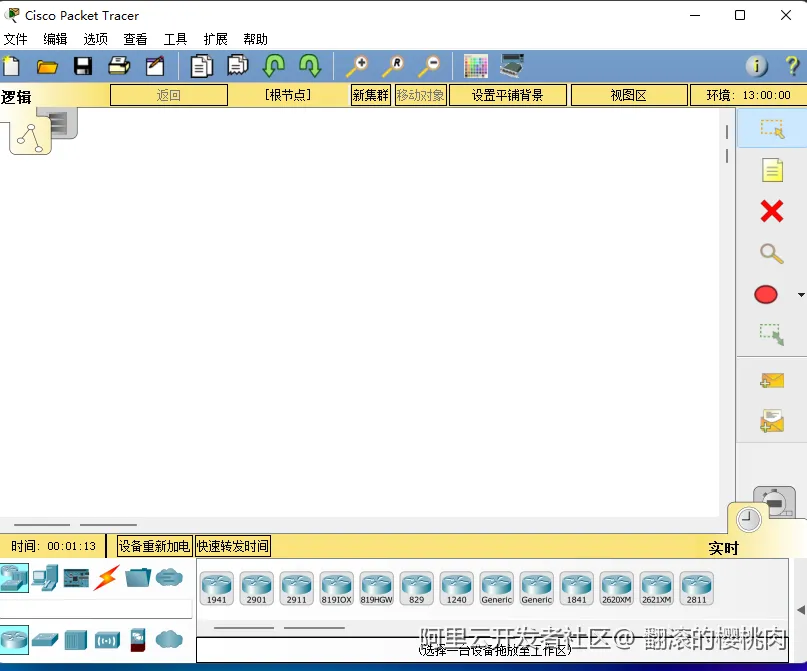Open the 文件 menu
The image size is (807, 671).
pos(15,39)
